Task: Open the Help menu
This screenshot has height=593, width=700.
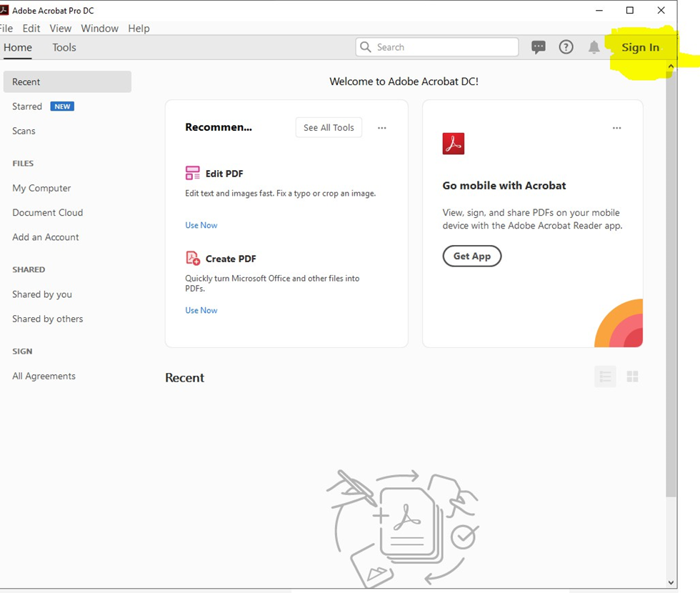Action: coord(139,28)
